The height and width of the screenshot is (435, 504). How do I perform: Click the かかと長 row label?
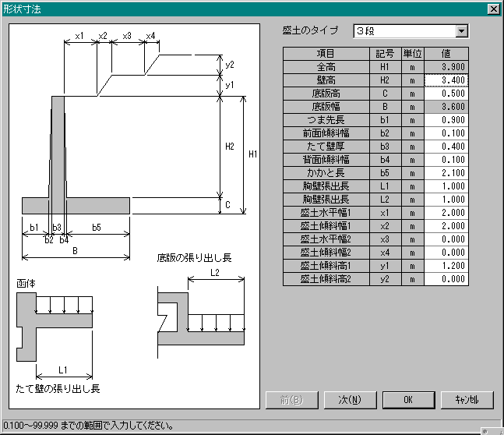326,173
